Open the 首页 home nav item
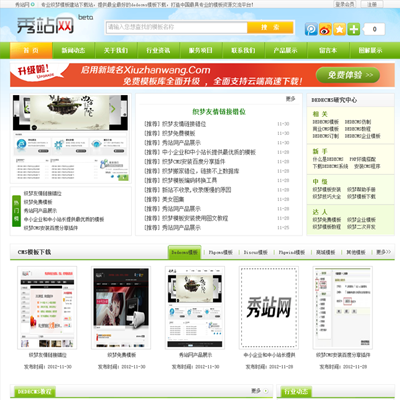The height and width of the screenshot is (400, 400). (31, 50)
